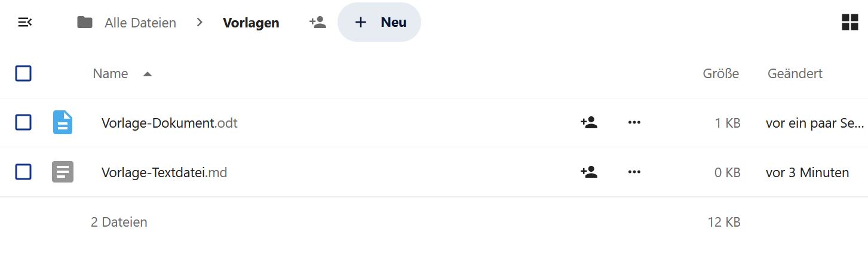Tick the select-all checkbox in the header
Image resolution: width=868 pixels, height=269 pixels.
click(23, 73)
